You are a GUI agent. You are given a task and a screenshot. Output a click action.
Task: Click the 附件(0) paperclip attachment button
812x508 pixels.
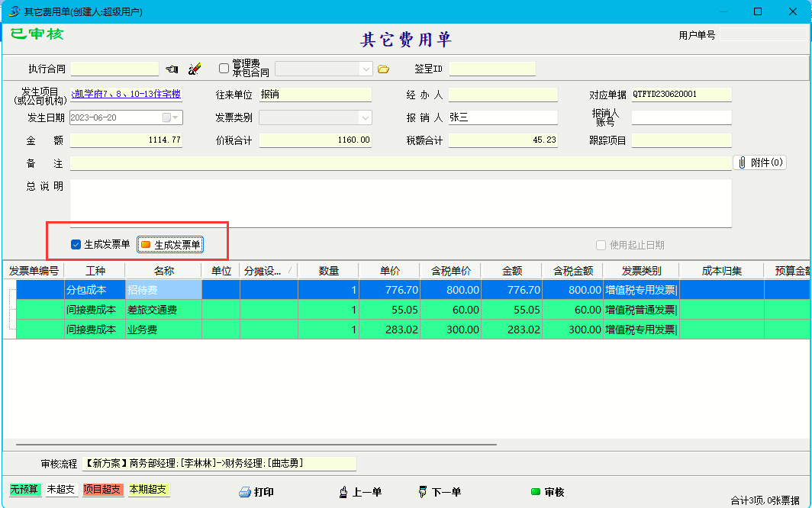click(x=760, y=162)
